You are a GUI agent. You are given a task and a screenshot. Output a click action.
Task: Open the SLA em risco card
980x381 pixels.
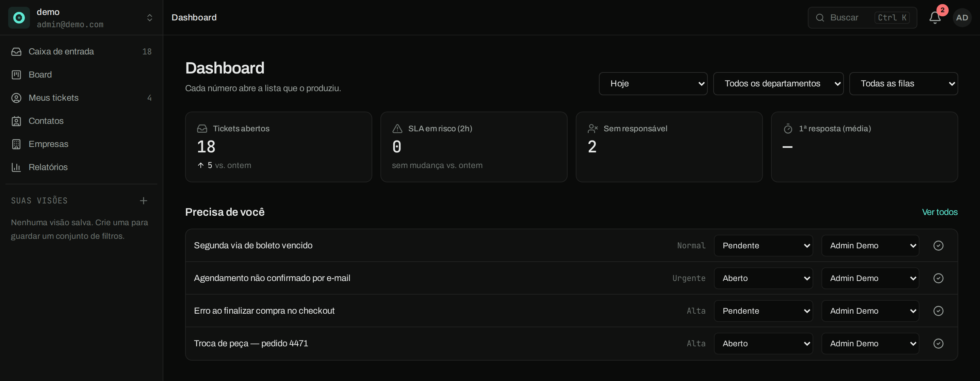tap(474, 147)
